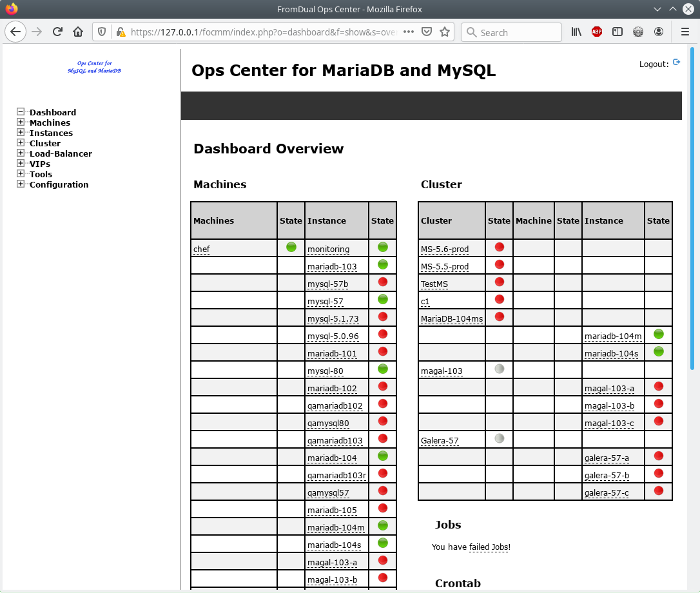This screenshot has width=700, height=593.
Task: Expand the Instances tree node
Action: 21,132
